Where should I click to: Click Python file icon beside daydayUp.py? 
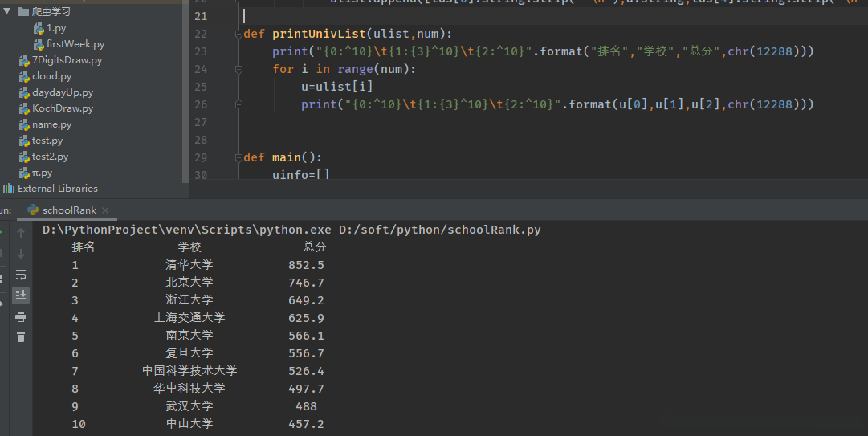tap(24, 92)
